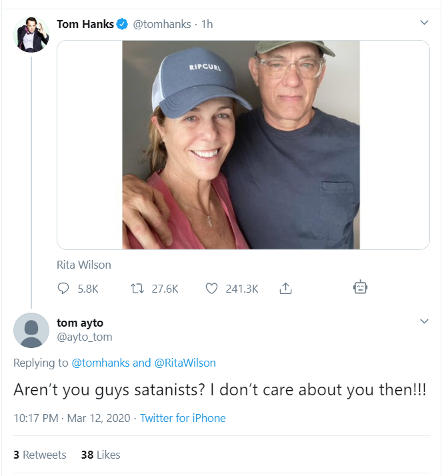Open the photo of the couple
Screen dimensions: 448x476
[x=241, y=145]
